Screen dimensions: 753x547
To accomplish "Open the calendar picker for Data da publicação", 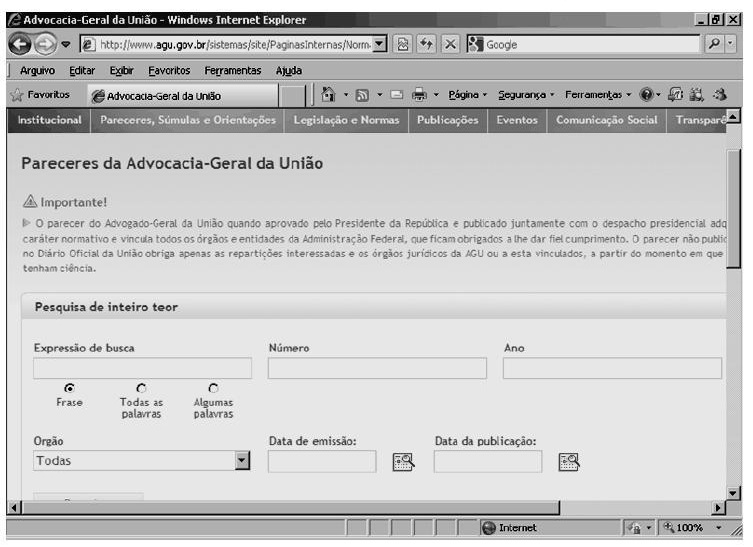I will pyautogui.click(x=569, y=462).
